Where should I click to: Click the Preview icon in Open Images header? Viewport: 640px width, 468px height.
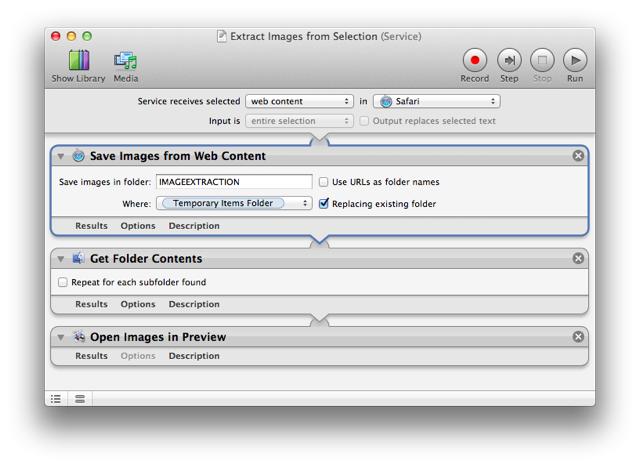click(78, 337)
